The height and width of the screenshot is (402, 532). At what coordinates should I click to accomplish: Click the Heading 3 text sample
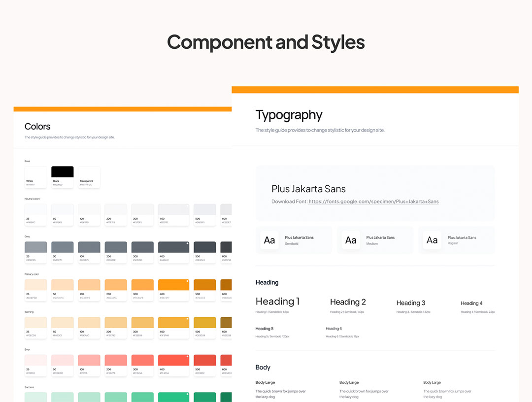click(x=410, y=303)
